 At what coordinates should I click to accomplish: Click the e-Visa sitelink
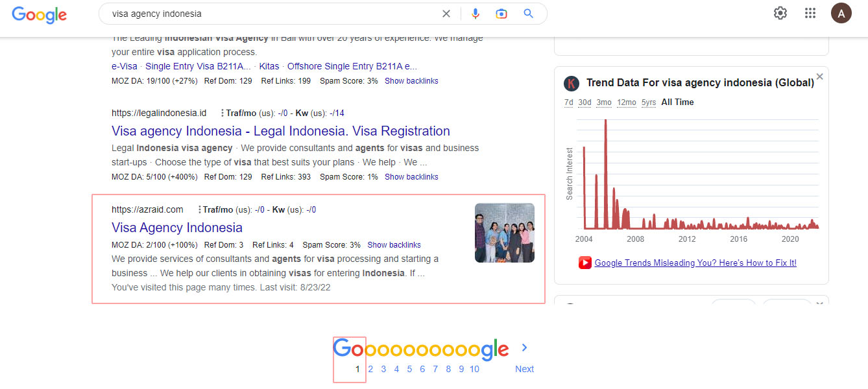pyautogui.click(x=125, y=66)
